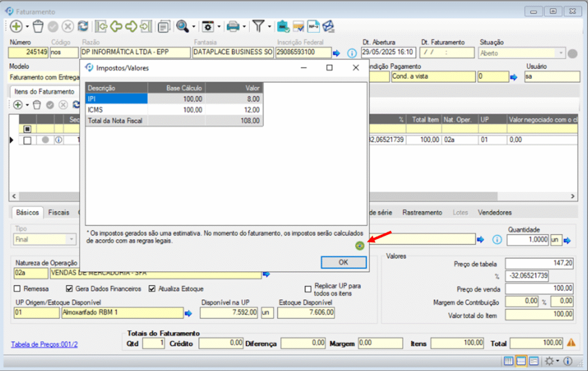Open the Situação dropdown
This screenshot has width=588, height=371.
tap(560, 53)
